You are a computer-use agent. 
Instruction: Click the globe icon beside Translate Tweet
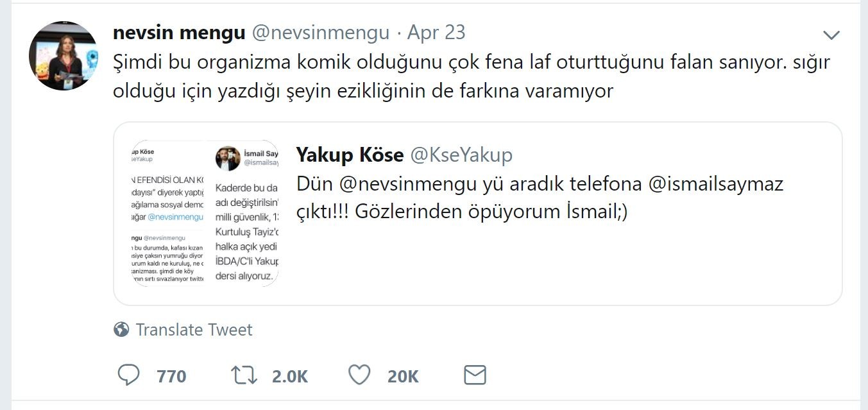coord(121,330)
